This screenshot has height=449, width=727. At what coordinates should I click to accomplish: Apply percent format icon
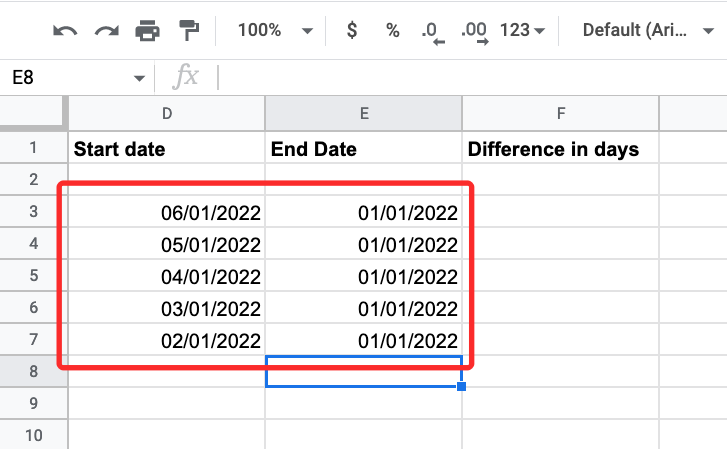point(392,30)
